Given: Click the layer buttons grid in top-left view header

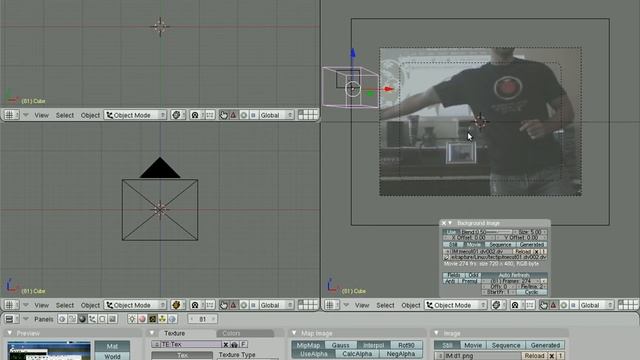Looking at the screenshot, I should pos(308,115).
